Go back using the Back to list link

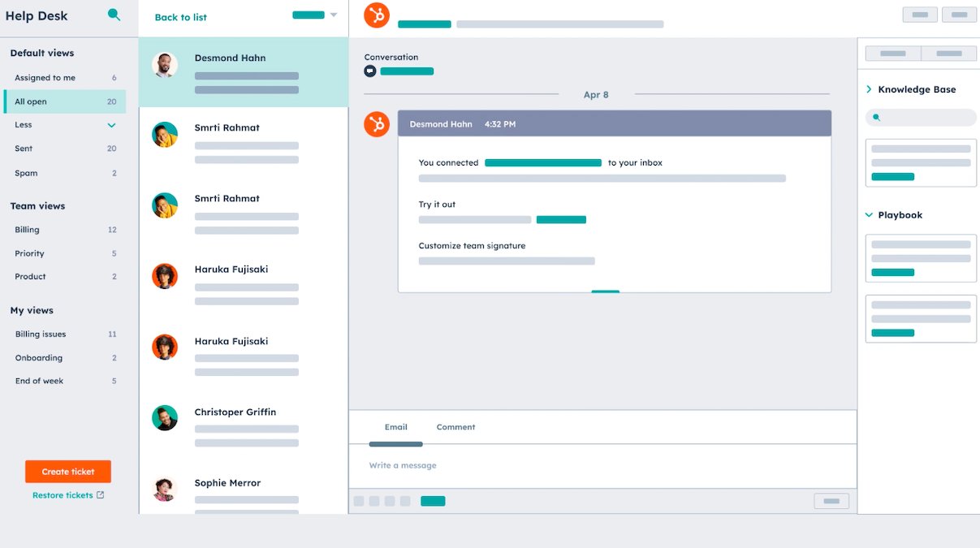(x=179, y=16)
